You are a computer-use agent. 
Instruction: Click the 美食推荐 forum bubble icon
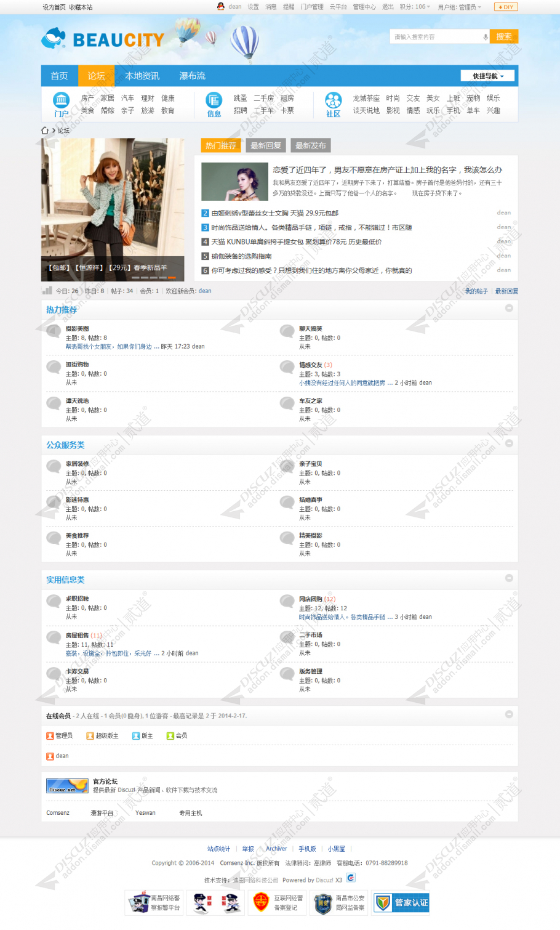pyautogui.click(x=54, y=538)
